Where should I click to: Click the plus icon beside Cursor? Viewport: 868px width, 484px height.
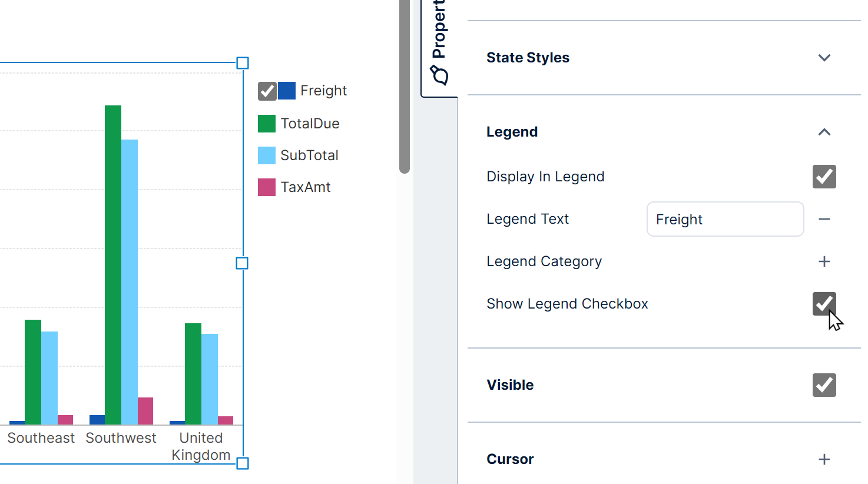click(x=824, y=459)
